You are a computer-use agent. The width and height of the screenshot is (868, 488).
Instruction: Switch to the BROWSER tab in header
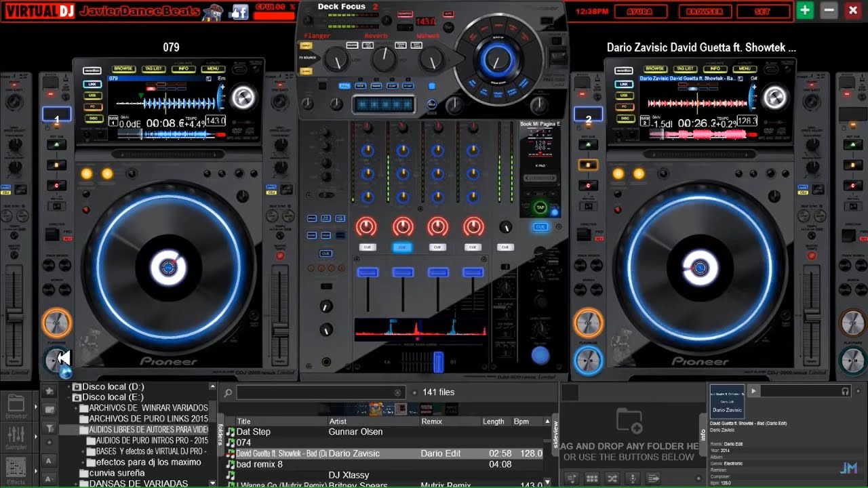(x=704, y=12)
